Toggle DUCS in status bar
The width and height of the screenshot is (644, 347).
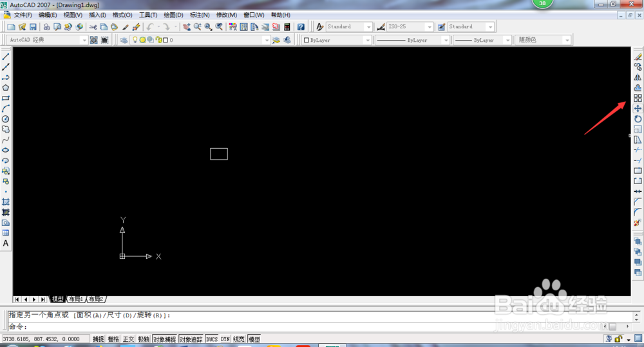point(212,339)
